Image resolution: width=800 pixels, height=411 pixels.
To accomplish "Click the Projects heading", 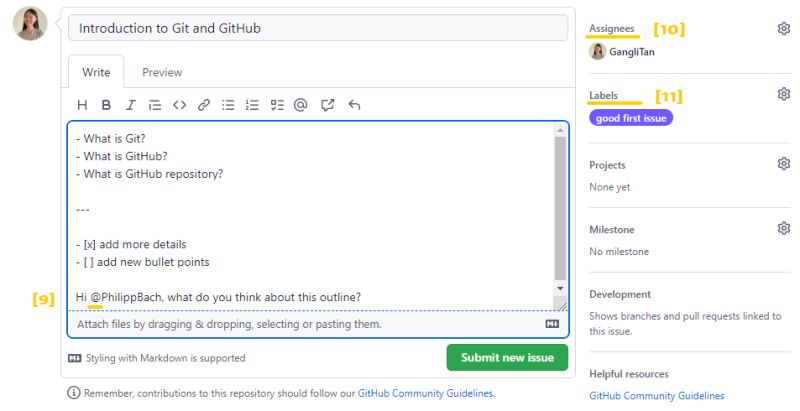I will tap(607, 165).
